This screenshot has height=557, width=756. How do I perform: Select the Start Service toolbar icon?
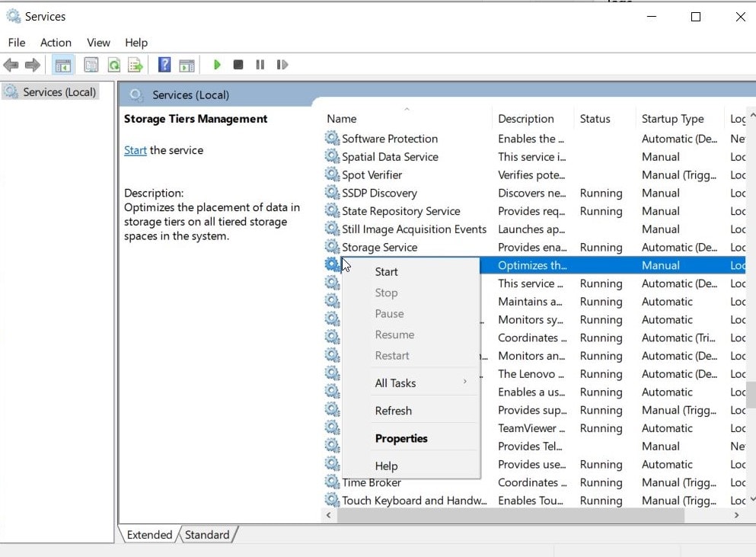217,65
